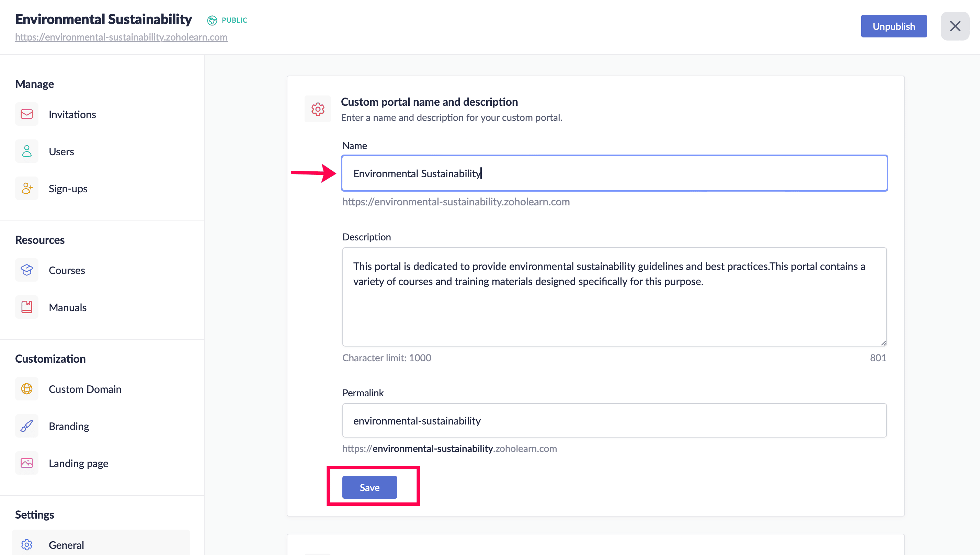This screenshot has width=980, height=555.
Task: Click the red gear icon beside portal heading
Action: (317, 109)
